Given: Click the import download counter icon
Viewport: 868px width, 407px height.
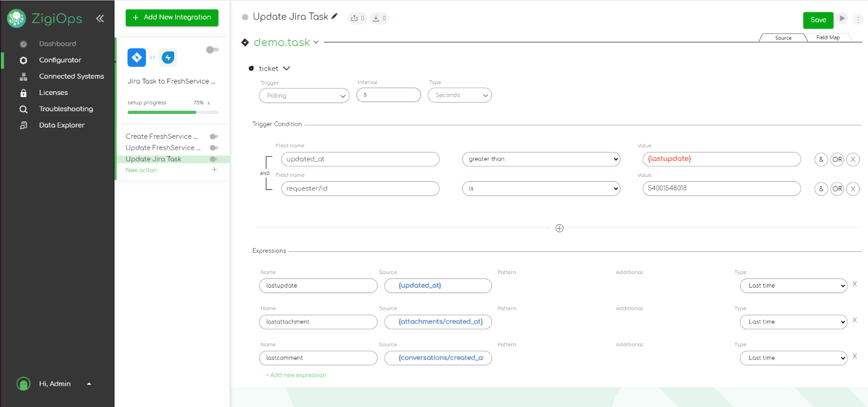Looking at the screenshot, I should point(379,18).
